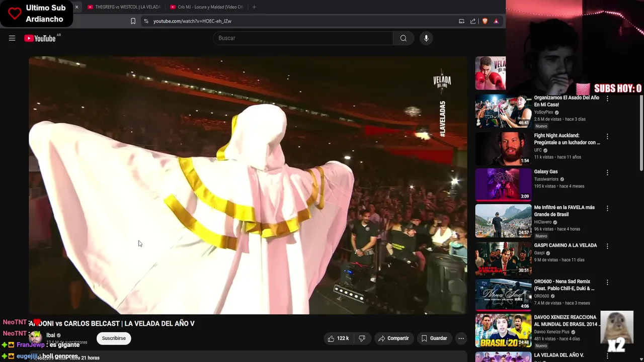644x362 pixels.
Task: Open the Ibai channel name link
Action: click(50, 335)
